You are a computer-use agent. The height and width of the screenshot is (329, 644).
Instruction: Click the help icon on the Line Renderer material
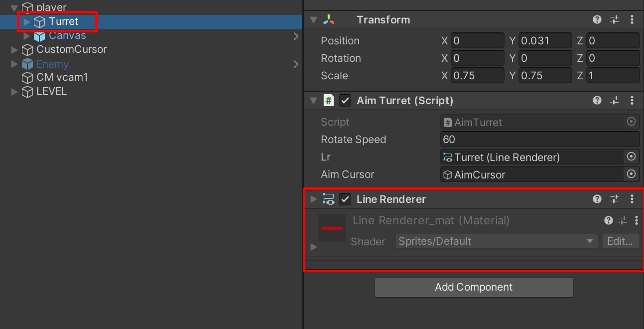608,220
